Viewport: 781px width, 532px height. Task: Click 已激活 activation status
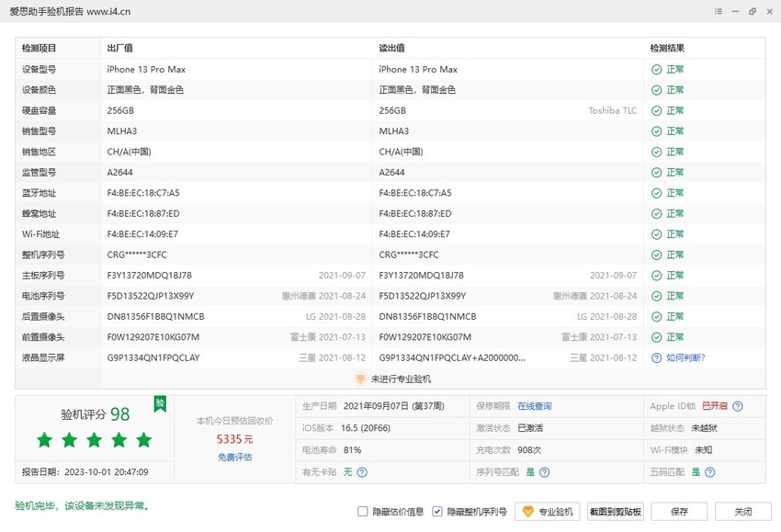tap(530, 428)
